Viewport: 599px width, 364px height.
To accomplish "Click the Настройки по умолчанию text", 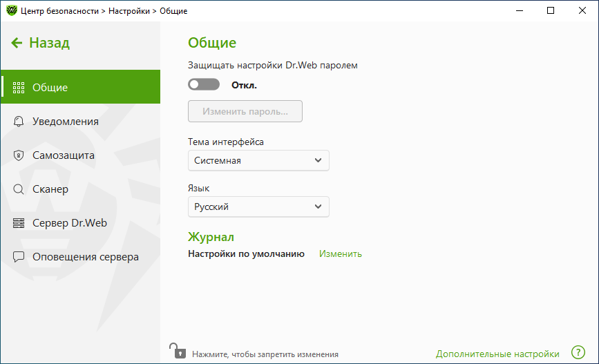I will click(246, 254).
